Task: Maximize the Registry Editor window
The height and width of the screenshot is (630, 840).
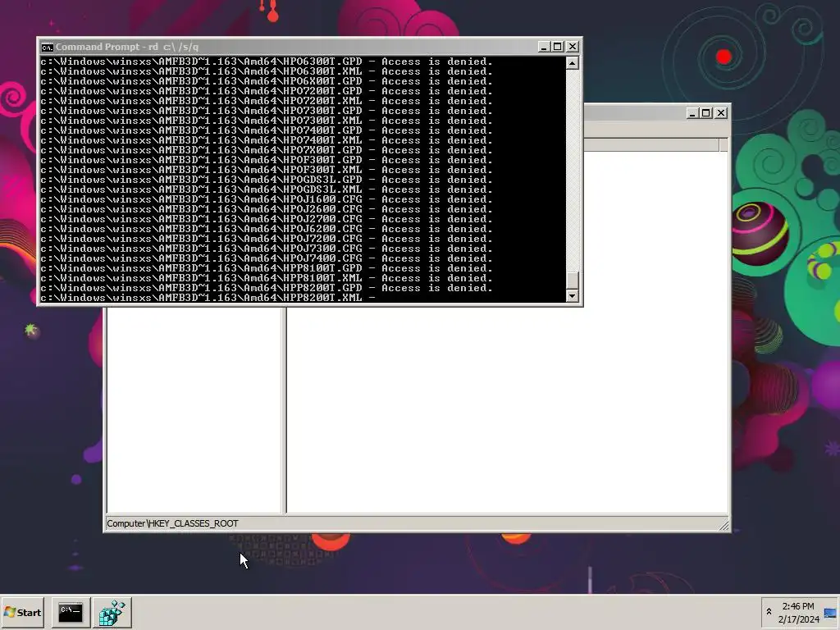Action: pos(706,113)
